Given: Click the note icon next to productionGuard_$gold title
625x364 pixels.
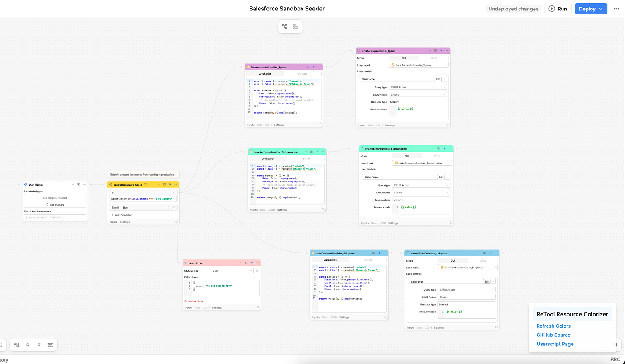Looking at the screenshot, I should 145,184.
